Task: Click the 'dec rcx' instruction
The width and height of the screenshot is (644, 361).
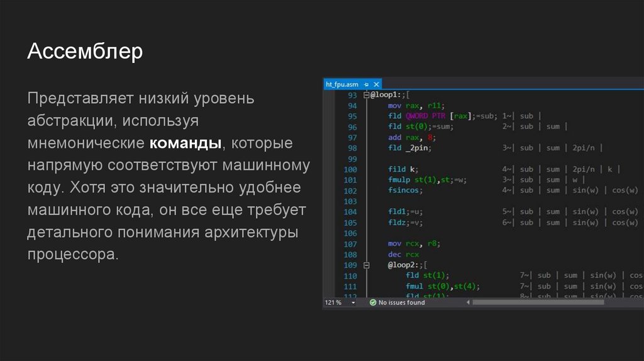Action: [403, 255]
